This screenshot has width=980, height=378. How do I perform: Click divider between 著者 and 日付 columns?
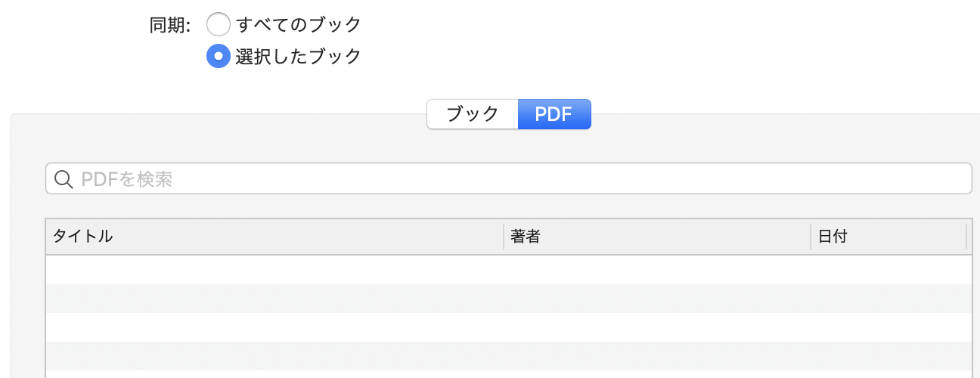click(811, 237)
